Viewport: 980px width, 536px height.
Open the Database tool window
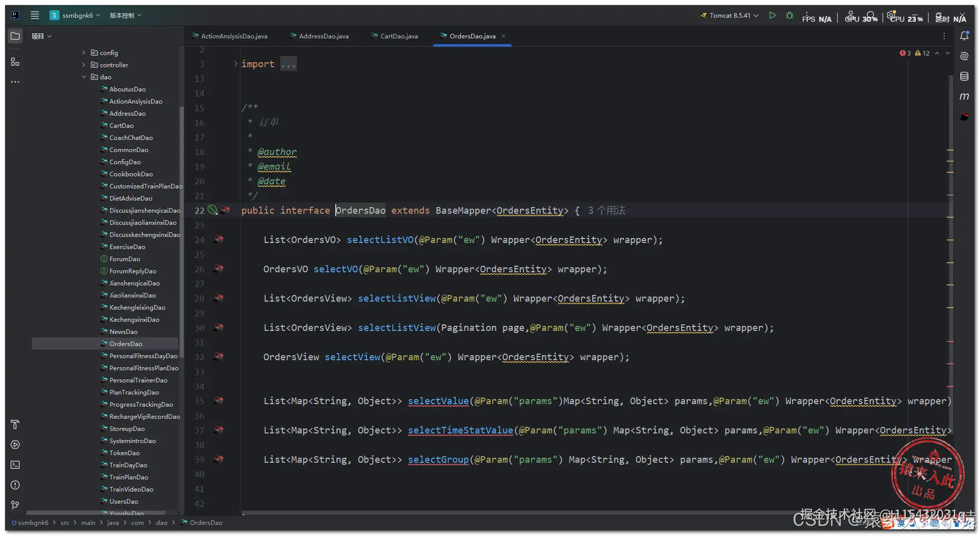click(x=964, y=76)
